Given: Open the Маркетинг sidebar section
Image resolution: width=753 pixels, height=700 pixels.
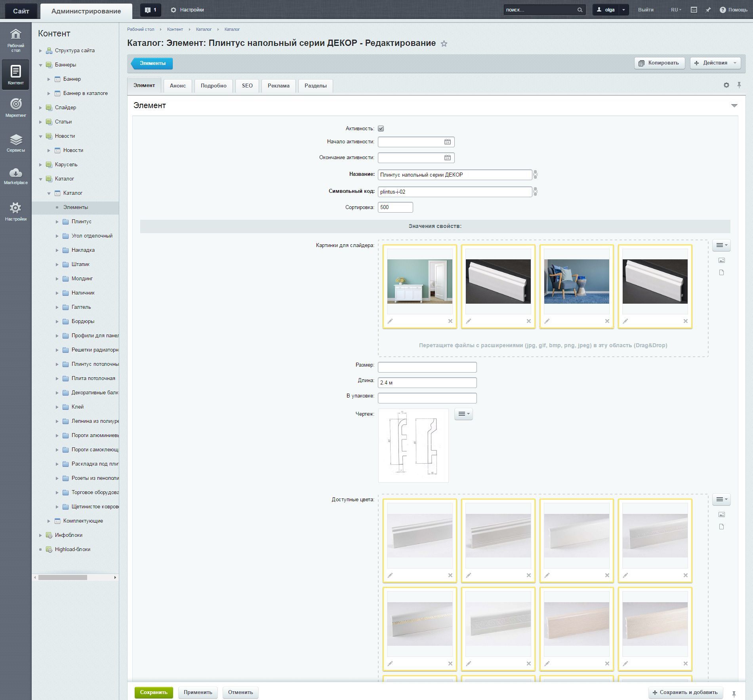Looking at the screenshot, I should pos(15,108).
